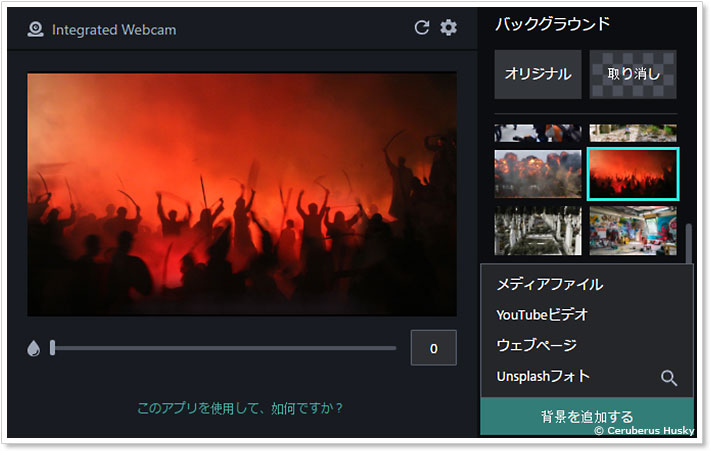
Task: Click the blur value field showing 0
Action: 433,348
